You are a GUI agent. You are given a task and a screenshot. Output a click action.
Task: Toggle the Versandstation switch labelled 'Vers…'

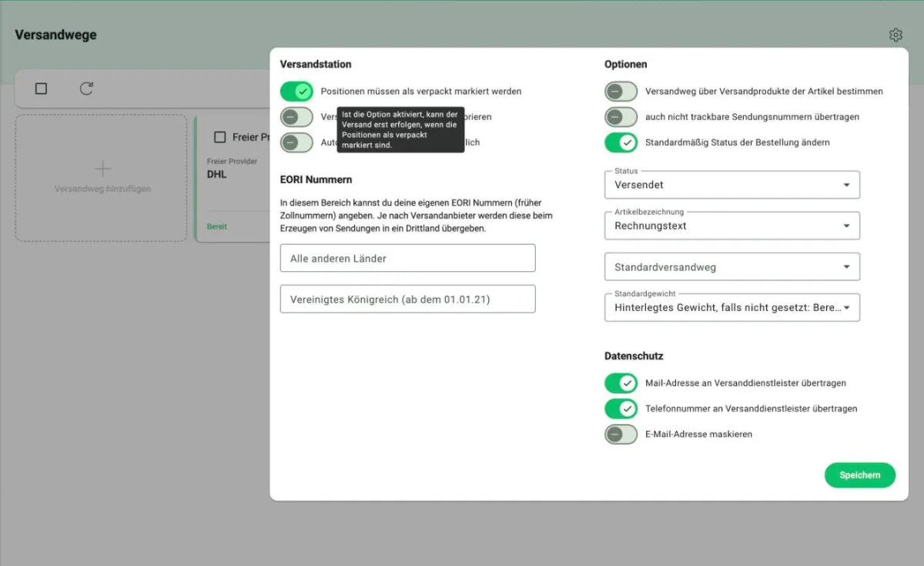pyautogui.click(x=296, y=117)
